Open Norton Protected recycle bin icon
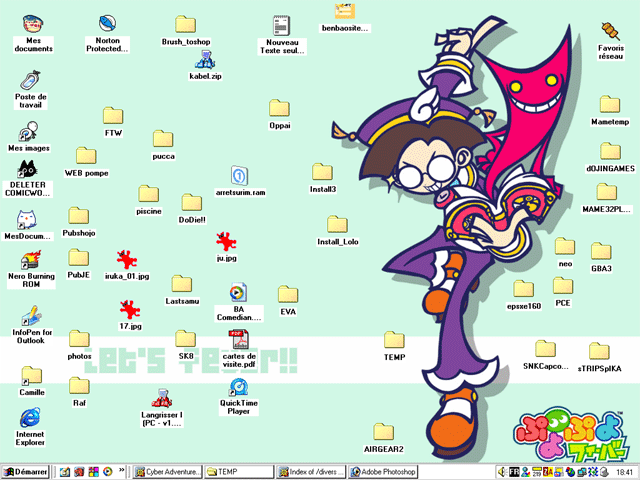The height and width of the screenshot is (480, 640). (x=107, y=24)
